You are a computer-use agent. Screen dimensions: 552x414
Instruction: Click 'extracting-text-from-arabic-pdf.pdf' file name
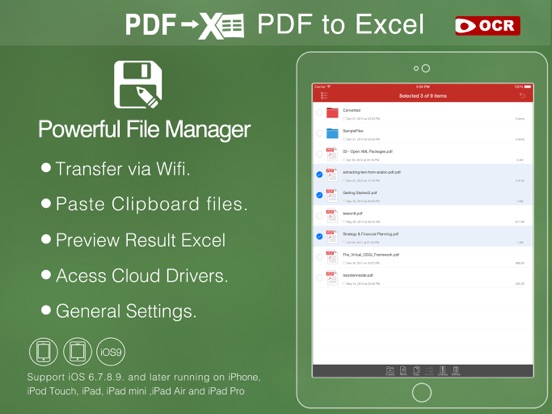371,172
